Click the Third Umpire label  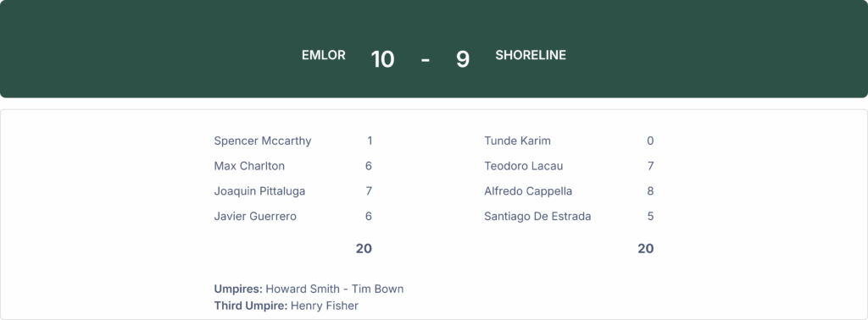coord(251,306)
